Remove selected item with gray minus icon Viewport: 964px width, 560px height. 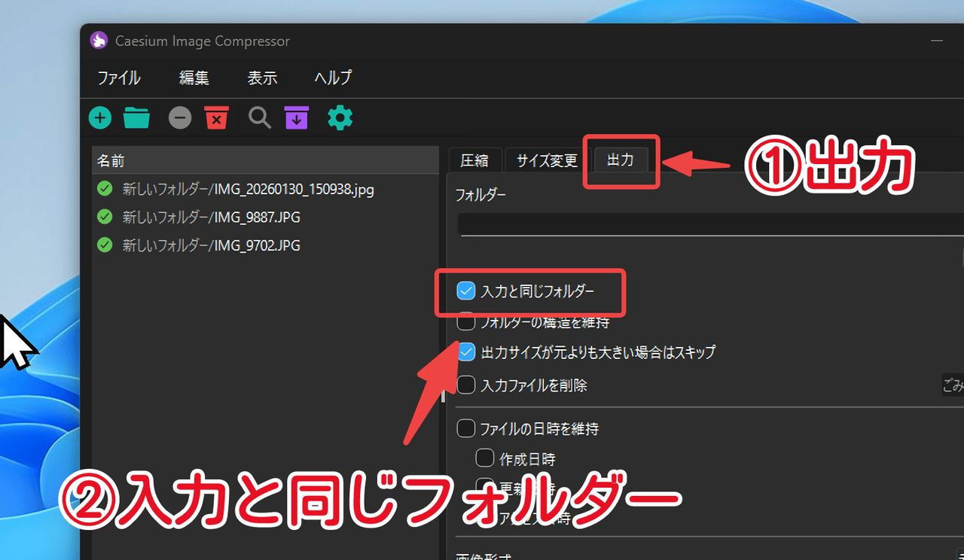point(180,118)
